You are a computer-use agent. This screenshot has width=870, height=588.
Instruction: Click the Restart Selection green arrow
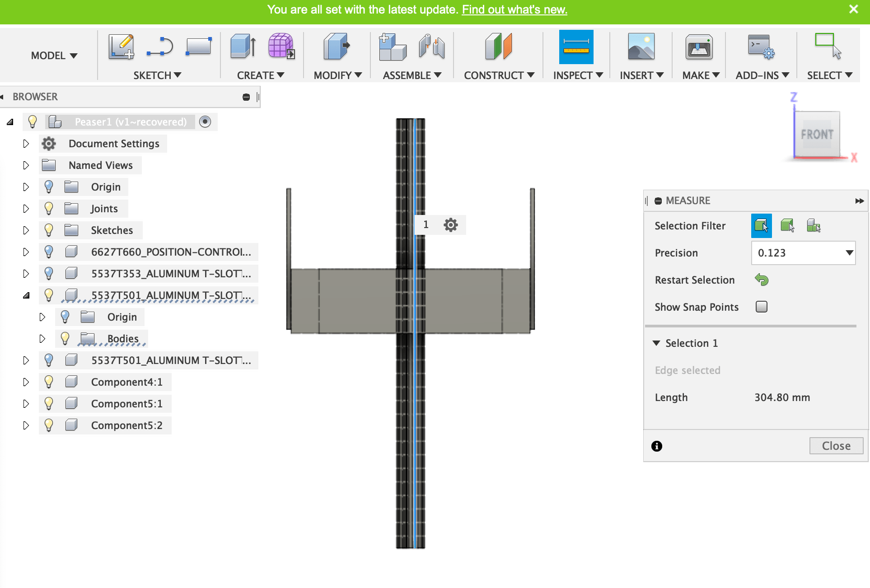(762, 280)
